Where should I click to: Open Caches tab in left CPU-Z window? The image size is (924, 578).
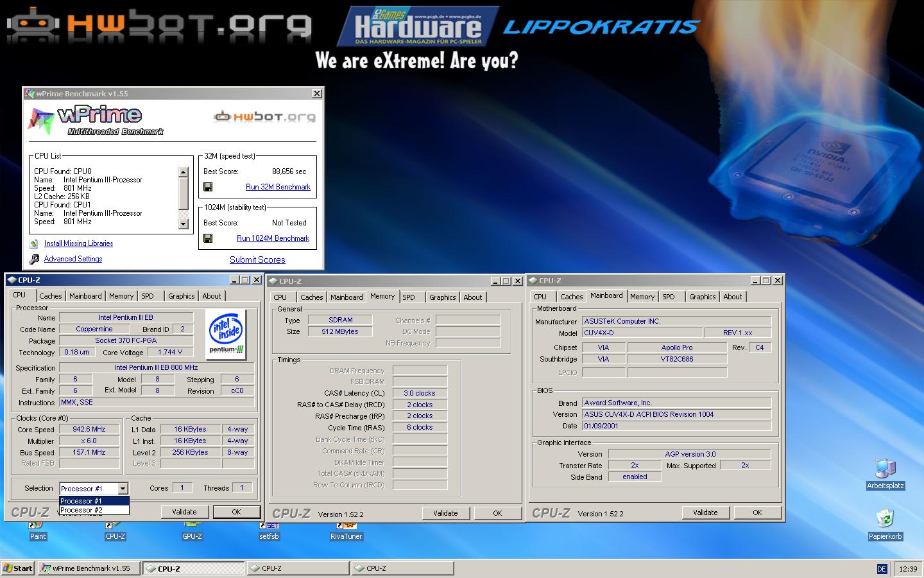click(x=51, y=296)
